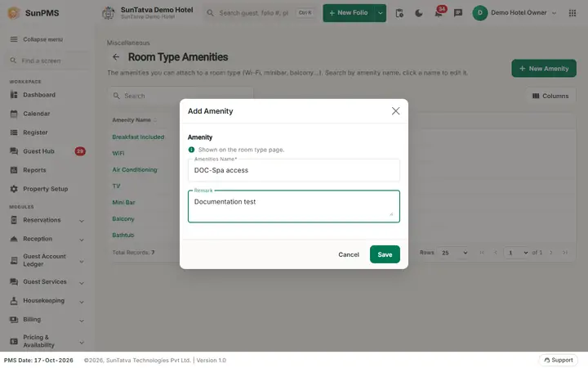Click the user avatar D
Screen dimensions: 588x368
(479, 13)
